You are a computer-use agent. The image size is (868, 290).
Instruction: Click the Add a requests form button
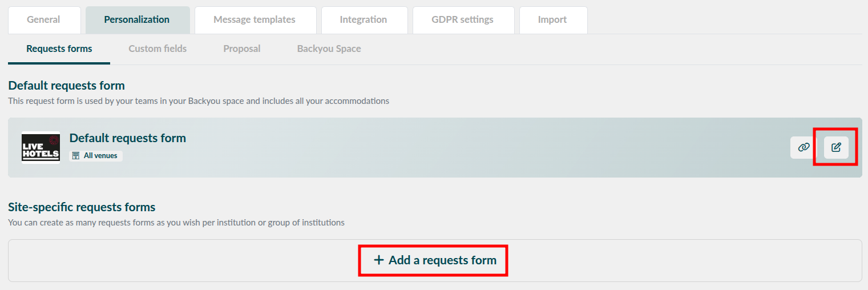[x=435, y=260]
